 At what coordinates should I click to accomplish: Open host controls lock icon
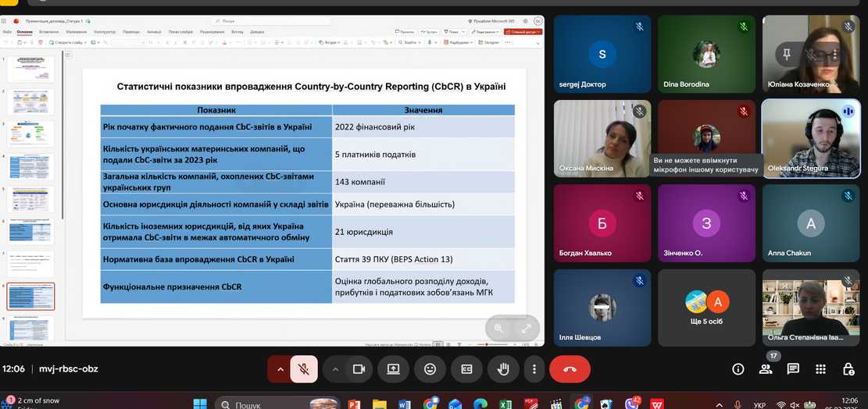(x=848, y=369)
